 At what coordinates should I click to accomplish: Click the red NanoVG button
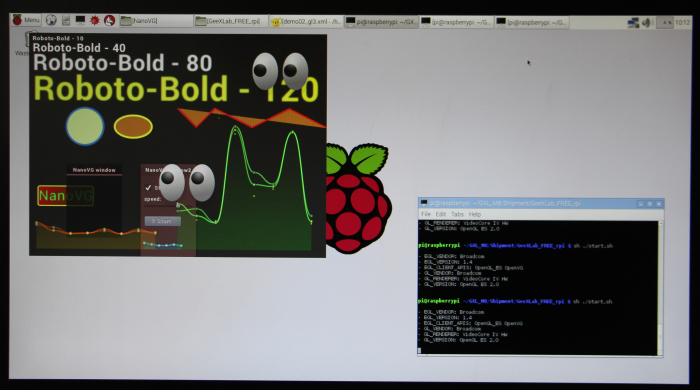[65, 196]
